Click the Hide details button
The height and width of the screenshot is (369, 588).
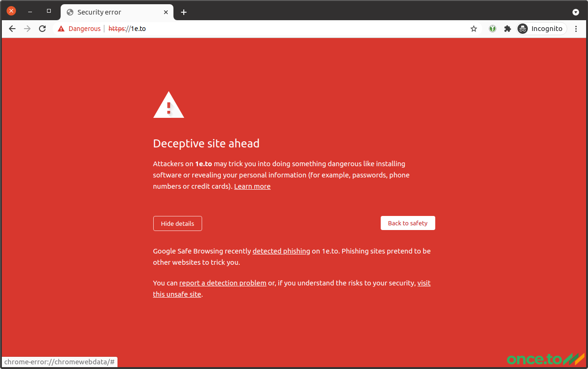pos(178,223)
